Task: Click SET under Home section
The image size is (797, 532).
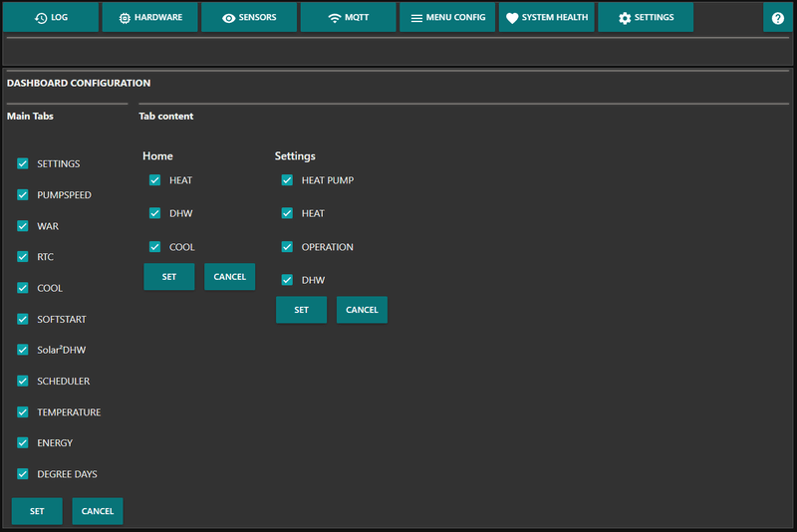Action: (169, 276)
